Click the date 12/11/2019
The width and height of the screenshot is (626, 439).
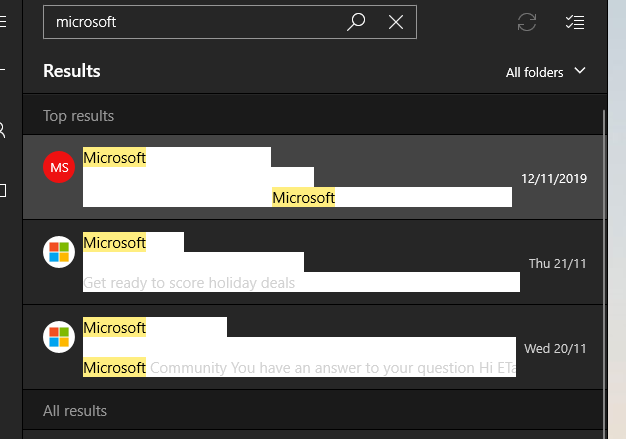[x=554, y=178]
